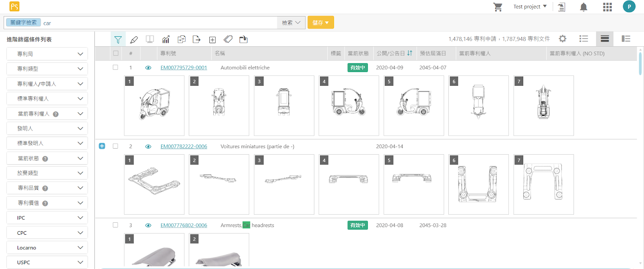
Task: Open the notifications bell
Action: click(x=584, y=7)
